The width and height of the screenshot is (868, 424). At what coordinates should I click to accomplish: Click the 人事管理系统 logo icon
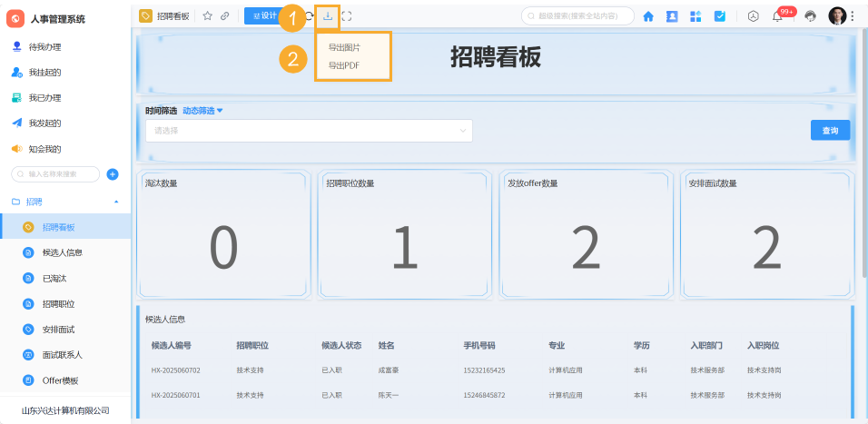[15, 19]
